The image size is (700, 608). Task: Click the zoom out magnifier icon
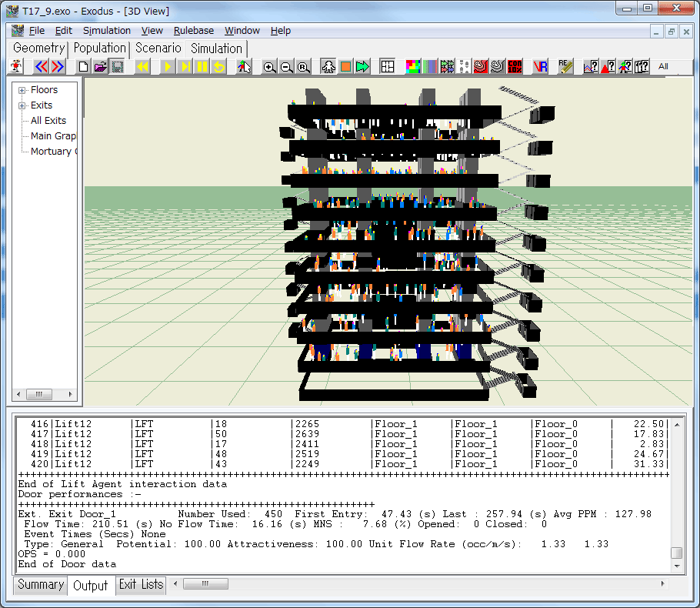286,67
